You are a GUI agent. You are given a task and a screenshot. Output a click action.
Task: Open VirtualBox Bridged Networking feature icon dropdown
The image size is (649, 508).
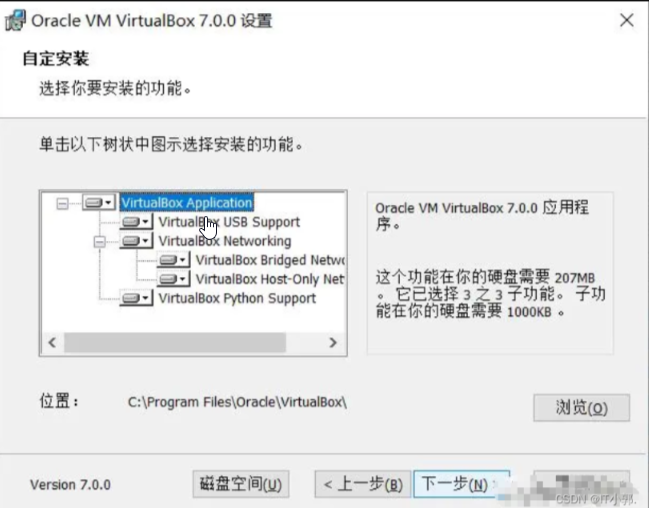[x=173, y=260]
